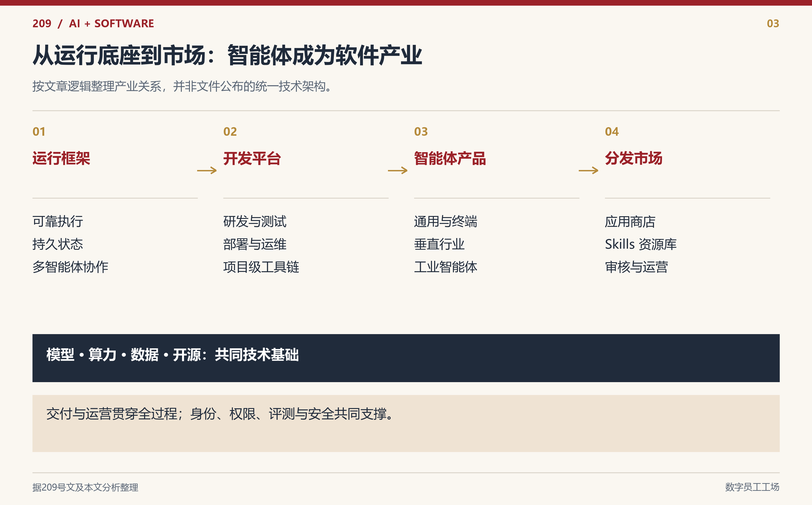This screenshot has width=812, height=505.
Task: Click the item '工业智能体'
Action: pos(446,267)
